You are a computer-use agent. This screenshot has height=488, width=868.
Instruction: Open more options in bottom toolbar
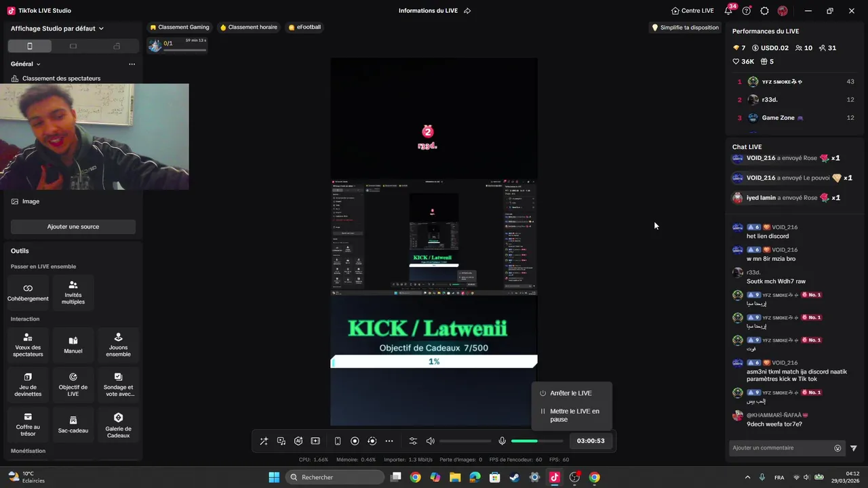pyautogui.click(x=389, y=441)
